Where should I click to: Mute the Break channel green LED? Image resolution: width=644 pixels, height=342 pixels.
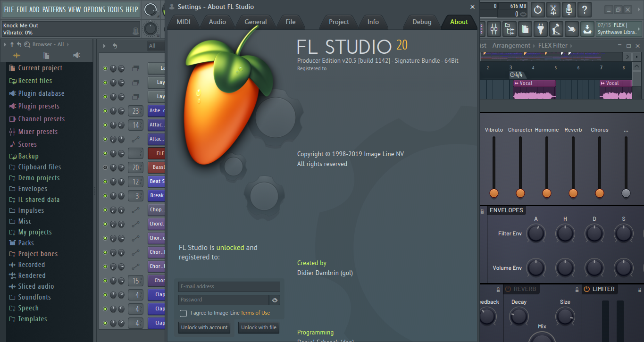pyautogui.click(x=105, y=196)
